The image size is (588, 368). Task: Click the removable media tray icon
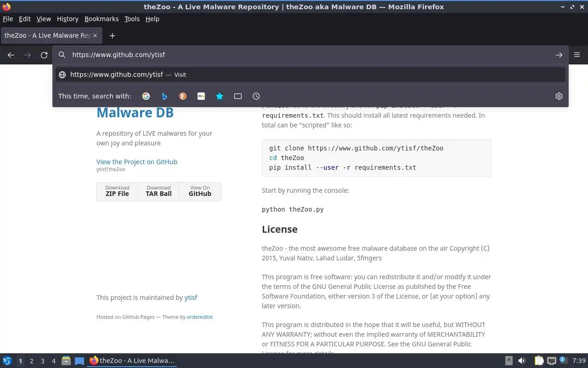(509, 361)
